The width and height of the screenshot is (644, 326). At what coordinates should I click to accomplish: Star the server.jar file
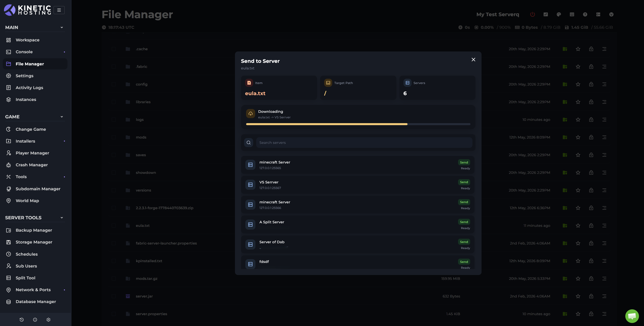(578, 296)
